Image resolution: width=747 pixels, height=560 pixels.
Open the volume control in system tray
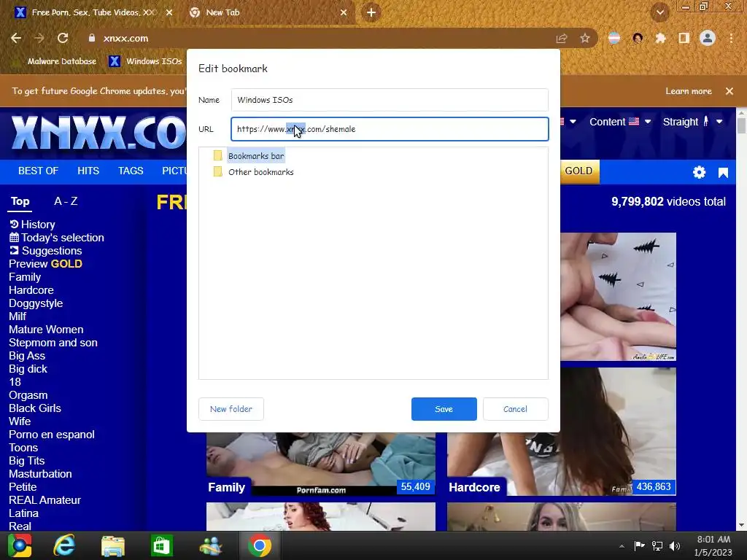click(x=675, y=546)
